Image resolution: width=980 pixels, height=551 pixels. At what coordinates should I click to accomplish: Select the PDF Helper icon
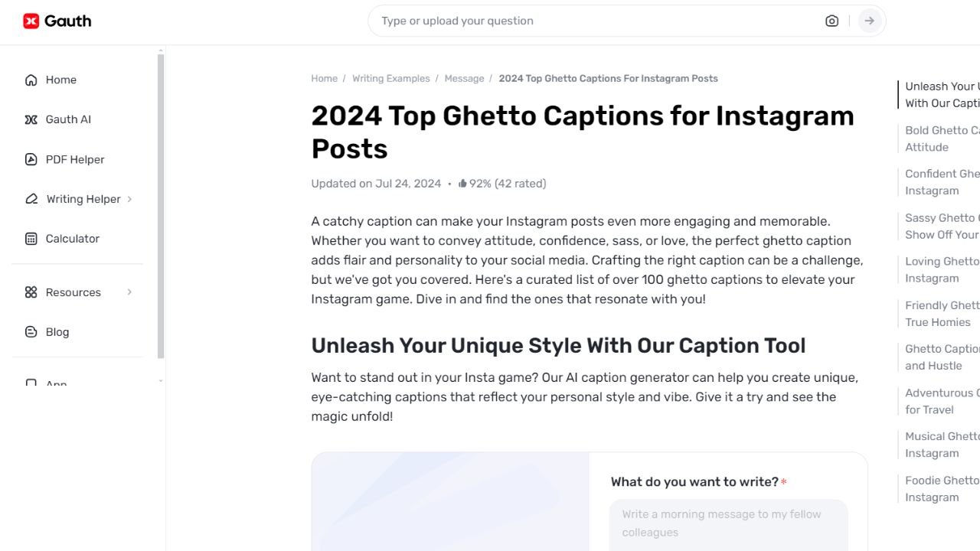coord(30,159)
